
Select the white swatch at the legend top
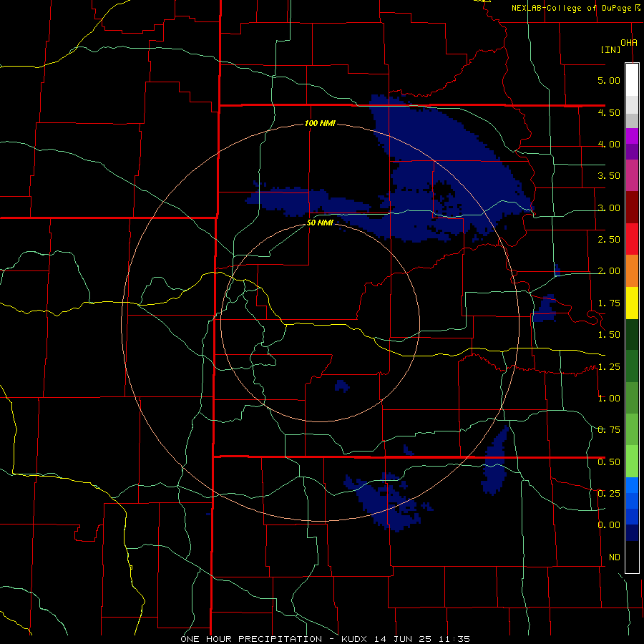[632, 79]
